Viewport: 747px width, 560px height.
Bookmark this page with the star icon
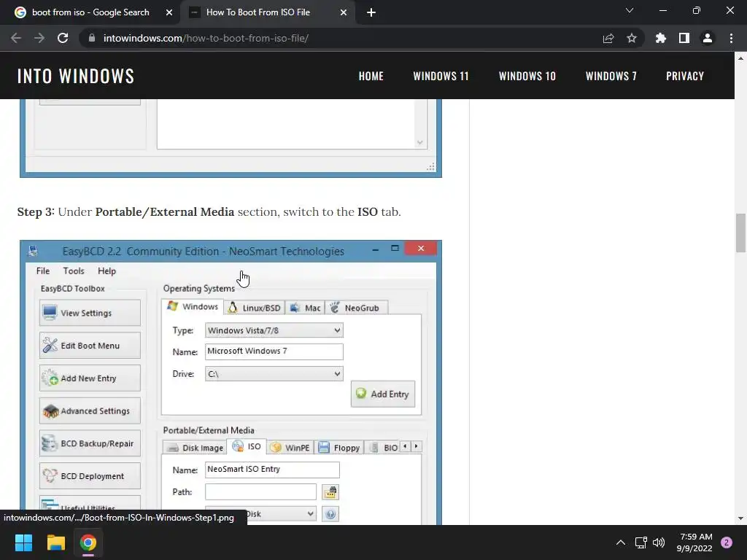(x=632, y=38)
